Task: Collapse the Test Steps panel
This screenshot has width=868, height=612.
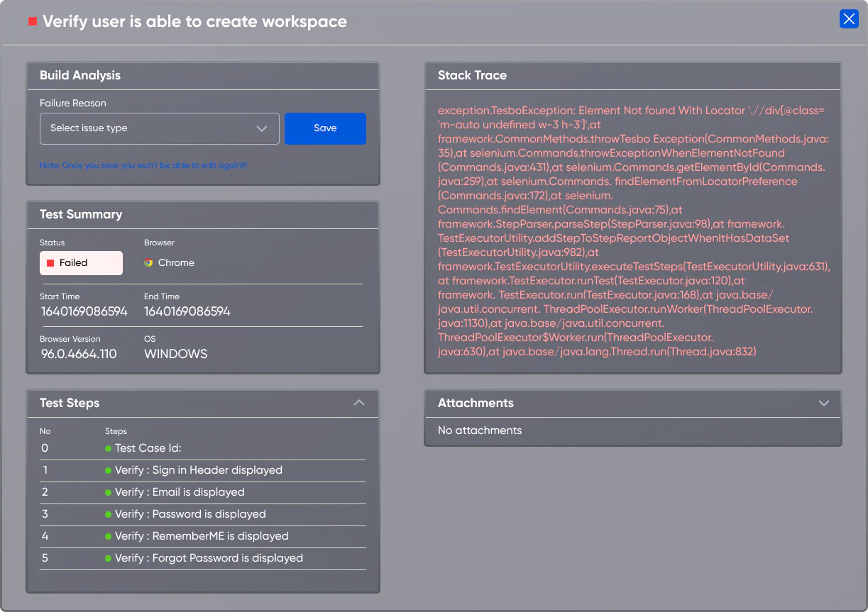Action: click(x=359, y=403)
